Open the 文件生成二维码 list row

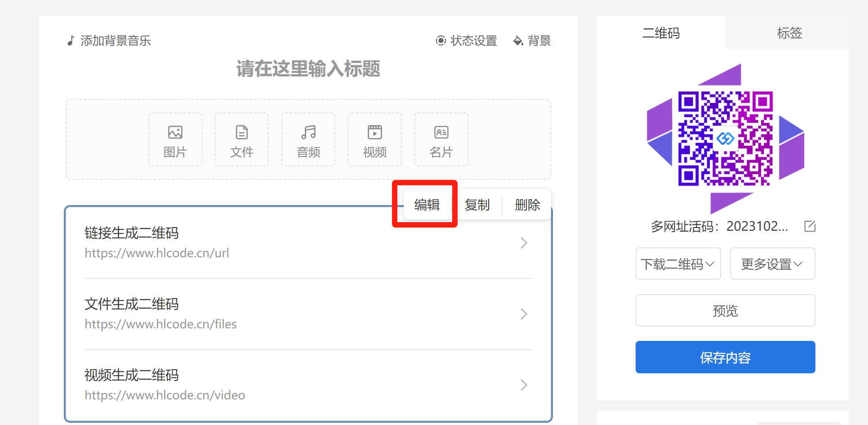[x=308, y=314]
